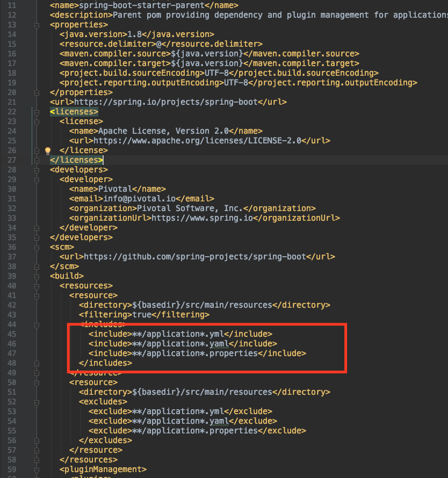The image size is (448, 478).
Task: Click the fold icon next to the resources tag
Action: [x=36, y=285]
